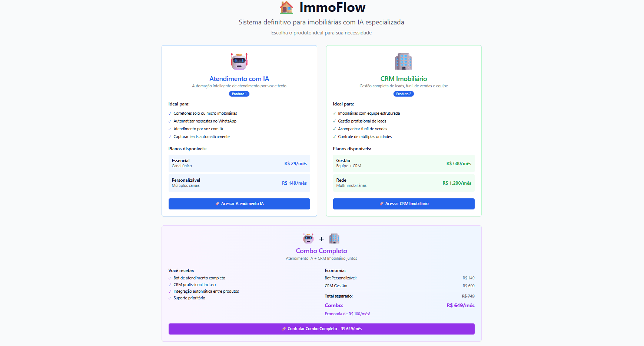The width and height of the screenshot is (644, 346).
Task: Click the Acessar CRM Imobiliário button
Action: click(x=404, y=204)
